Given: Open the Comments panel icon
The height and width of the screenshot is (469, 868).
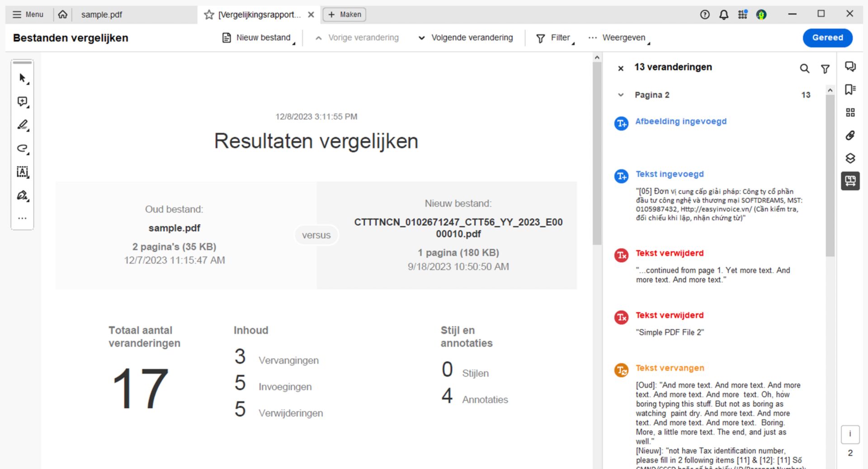Looking at the screenshot, I should (x=850, y=67).
